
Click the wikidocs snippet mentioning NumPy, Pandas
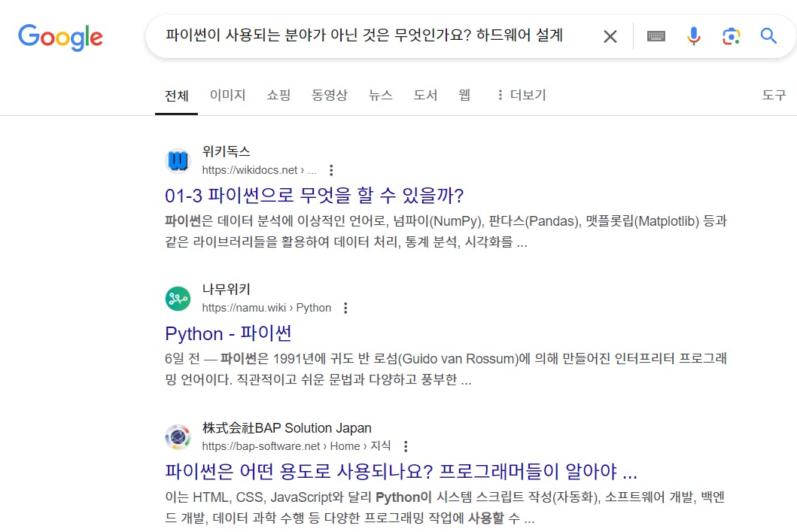coord(446,231)
